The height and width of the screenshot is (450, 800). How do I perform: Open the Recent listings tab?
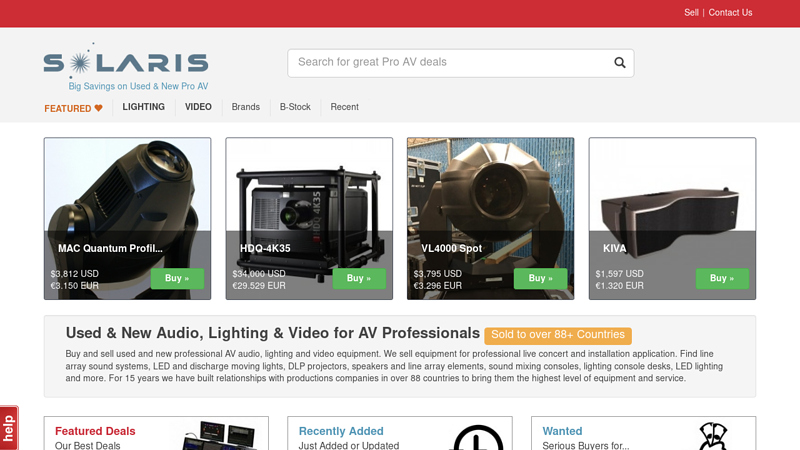(344, 107)
